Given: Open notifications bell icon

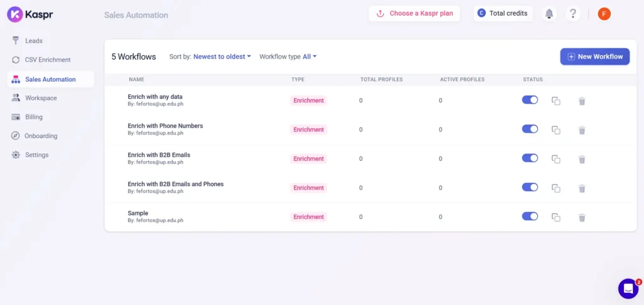Looking at the screenshot, I should (x=549, y=14).
